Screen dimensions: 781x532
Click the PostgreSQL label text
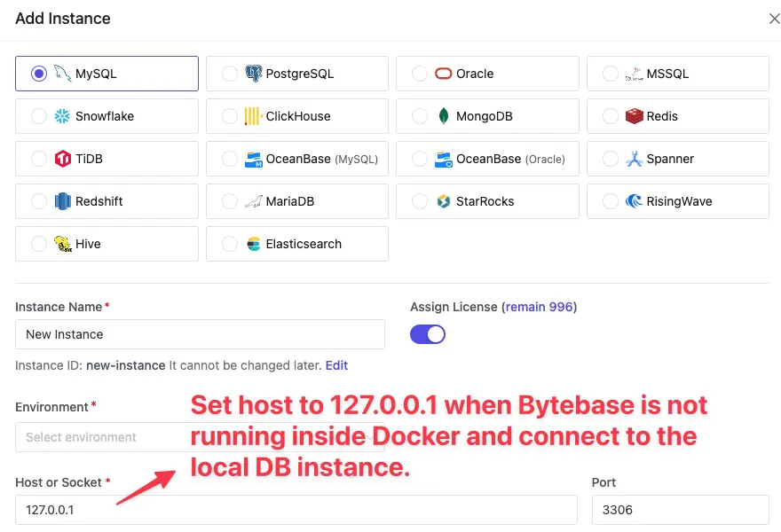300,74
